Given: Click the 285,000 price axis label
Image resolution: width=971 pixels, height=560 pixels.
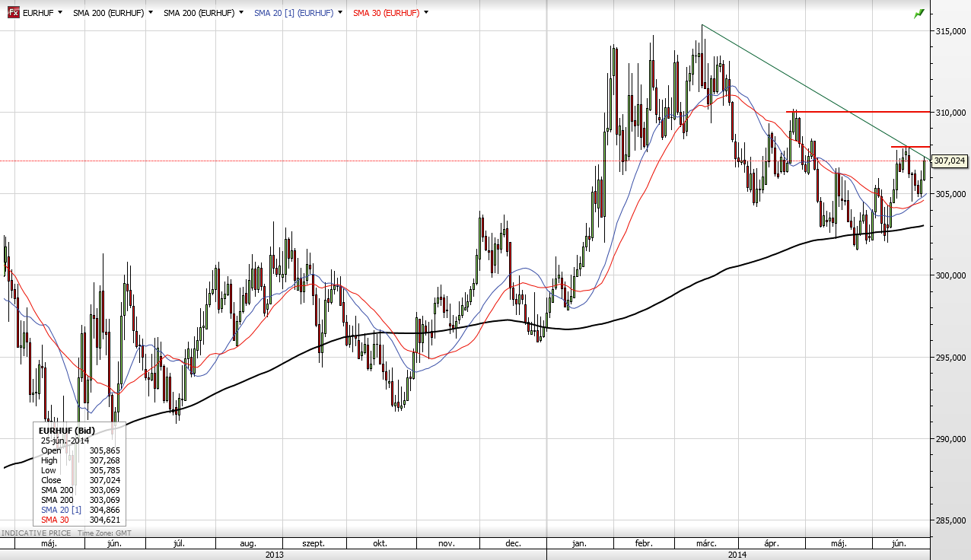Looking at the screenshot, I should (951, 520).
